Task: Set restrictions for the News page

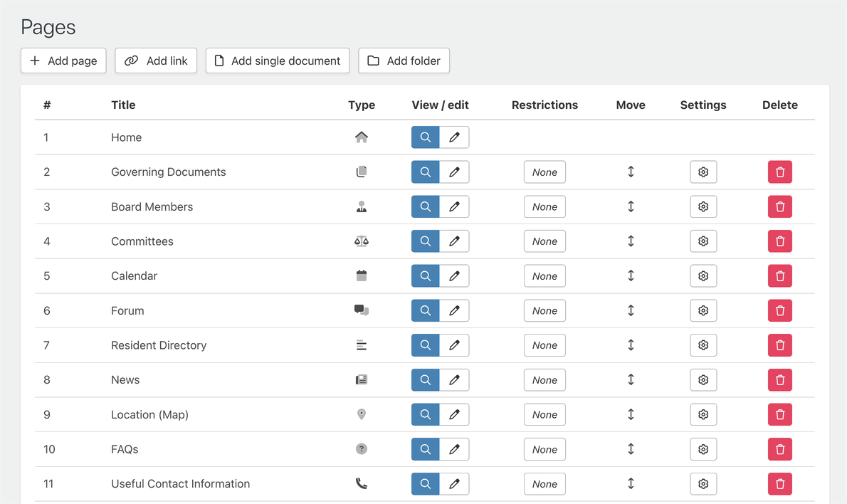Action: [544, 380]
